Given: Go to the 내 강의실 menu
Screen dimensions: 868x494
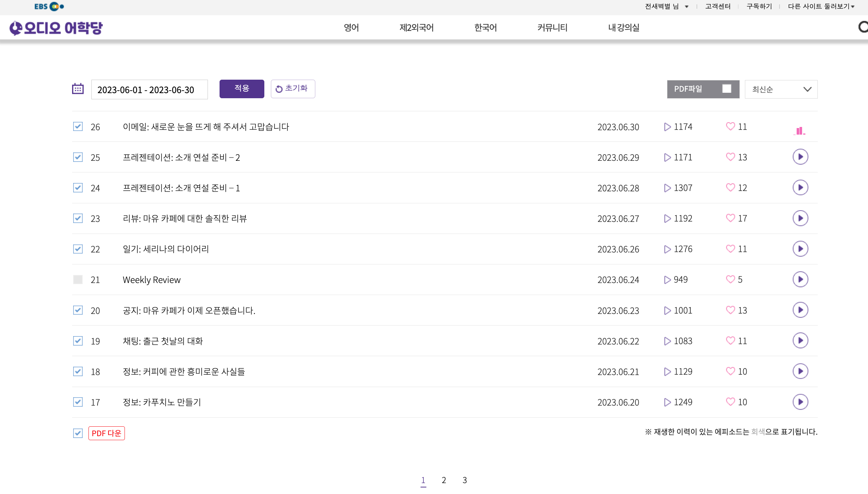Looking at the screenshot, I should point(623,28).
